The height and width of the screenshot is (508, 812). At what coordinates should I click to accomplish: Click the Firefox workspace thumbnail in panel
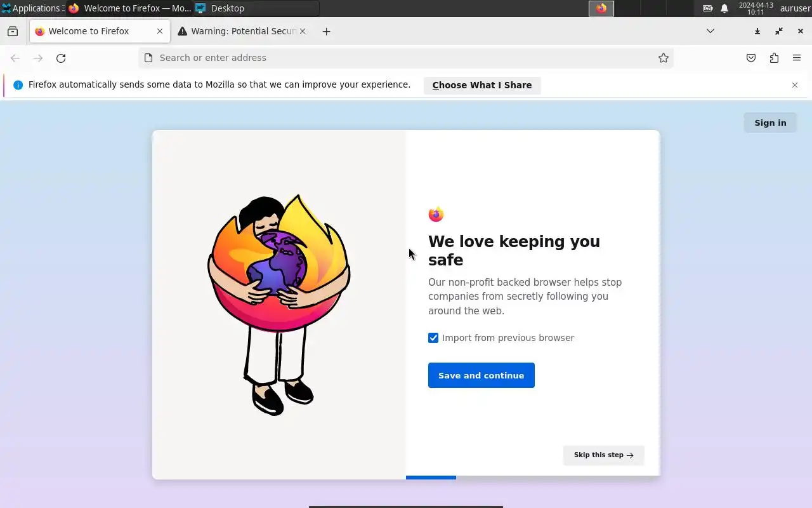tap(601, 8)
